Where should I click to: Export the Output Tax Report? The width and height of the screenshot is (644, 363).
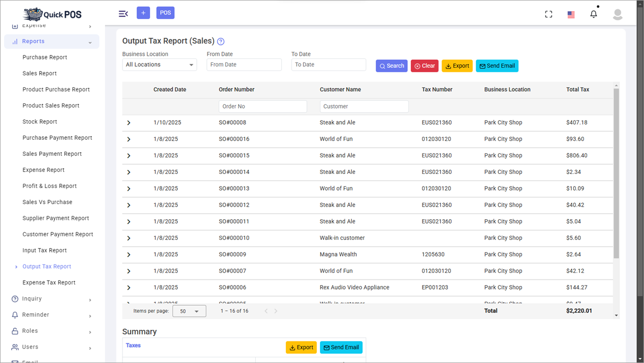pyautogui.click(x=457, y=65)
